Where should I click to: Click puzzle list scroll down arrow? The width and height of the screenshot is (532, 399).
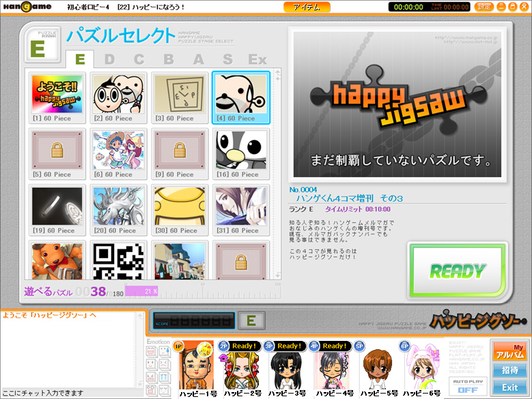(278, 275)
